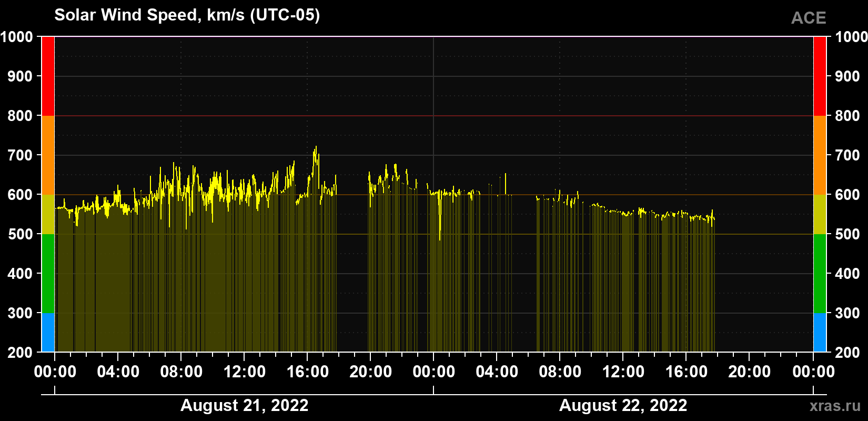Click the 20:00 time label for August 21
The height and width of the screenshot is (421, 868).
coord(371,372)
